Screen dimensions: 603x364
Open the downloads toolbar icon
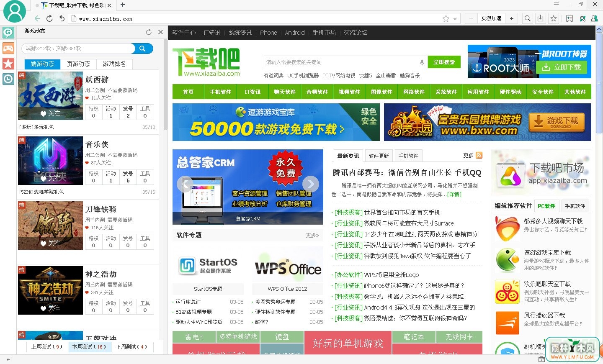pos(541,18)
